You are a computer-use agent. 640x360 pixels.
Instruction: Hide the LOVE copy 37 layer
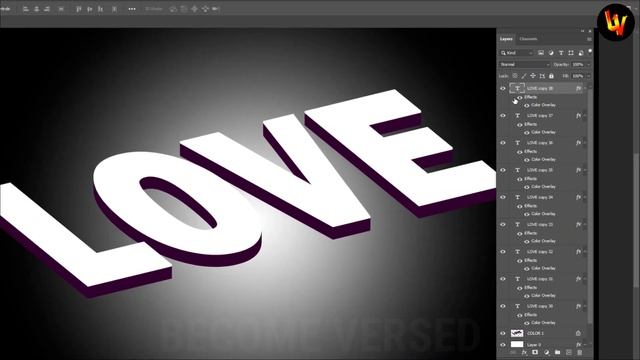tap(503, 116)
